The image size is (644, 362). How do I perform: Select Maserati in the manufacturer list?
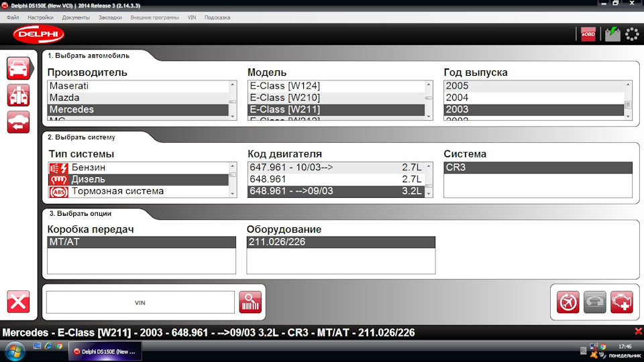(138, 86)
